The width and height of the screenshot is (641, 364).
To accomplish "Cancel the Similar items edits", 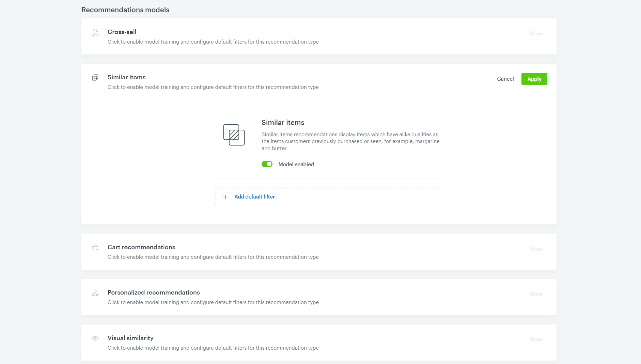I will 505,79.
